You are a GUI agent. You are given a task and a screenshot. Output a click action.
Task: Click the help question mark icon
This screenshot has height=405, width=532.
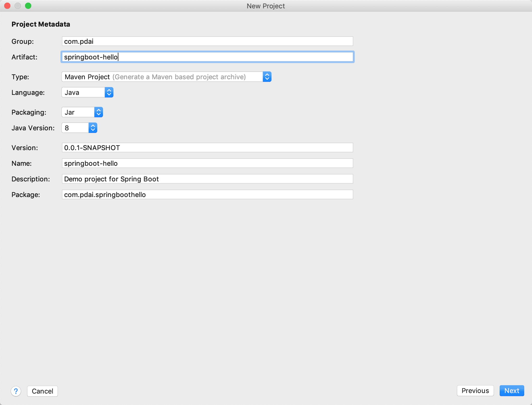pos(16,391)
